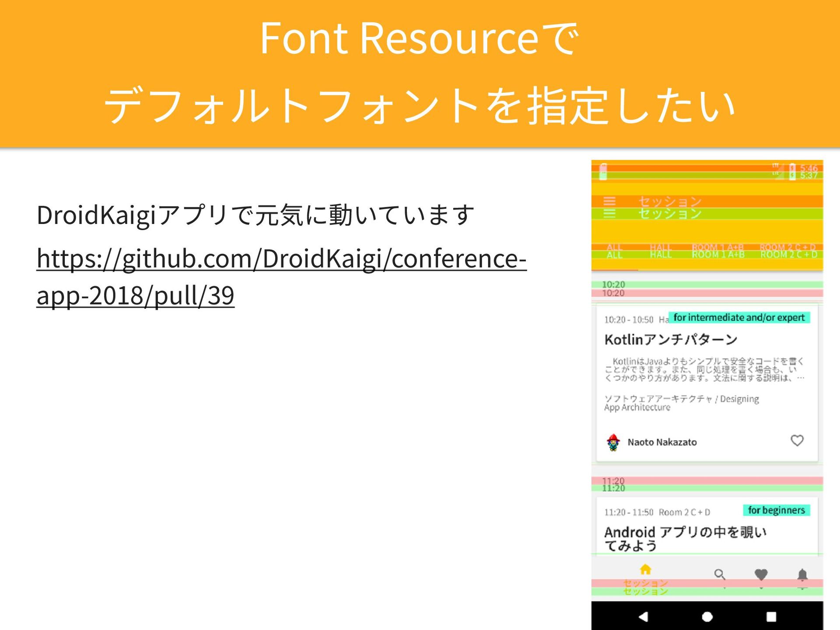The height and width of the screenshot is (630, 840).
Task: Open the Kotlinアンチパターン session title
Action: click(x=671, y=339)
